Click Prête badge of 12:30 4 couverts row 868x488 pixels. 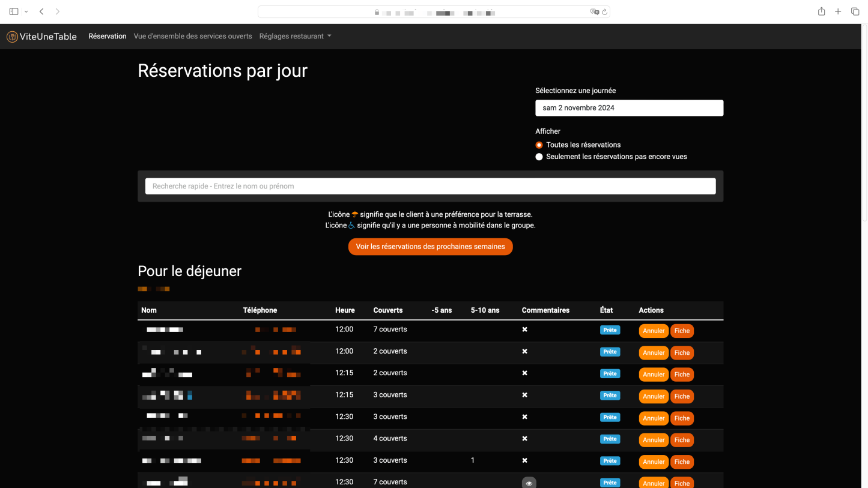610,439
